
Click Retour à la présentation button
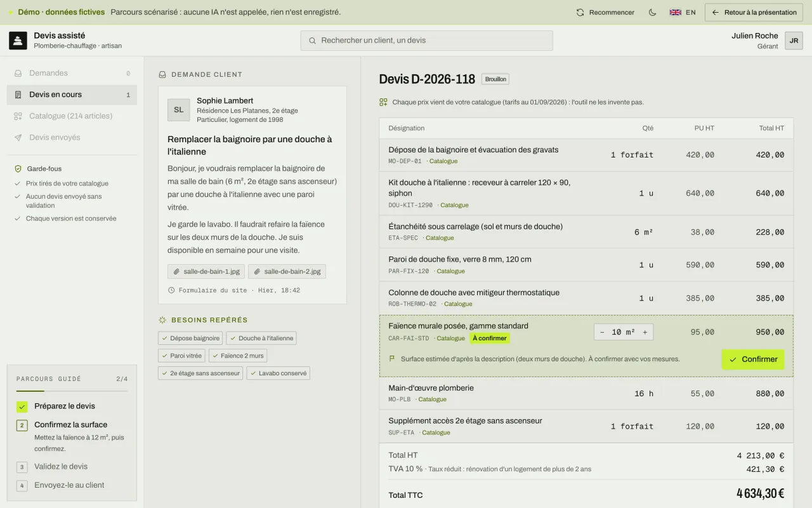pyautogui.click(x=754, y=12)
